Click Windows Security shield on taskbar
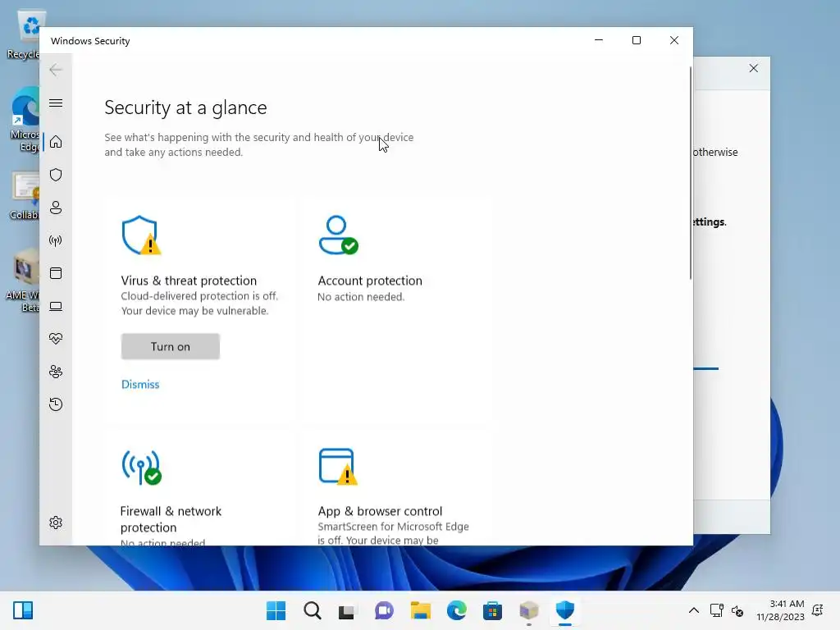 pos(564,610)
